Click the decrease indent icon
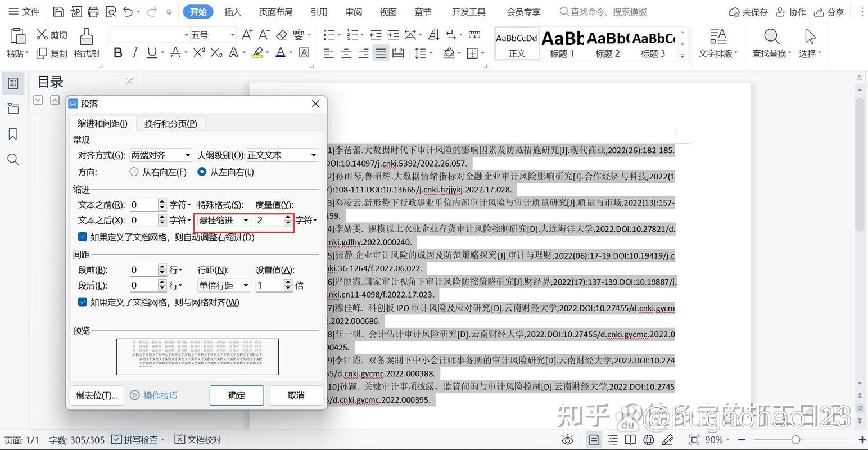The width and height of the screenshot is (868, 450). click(x=376, y=35)
